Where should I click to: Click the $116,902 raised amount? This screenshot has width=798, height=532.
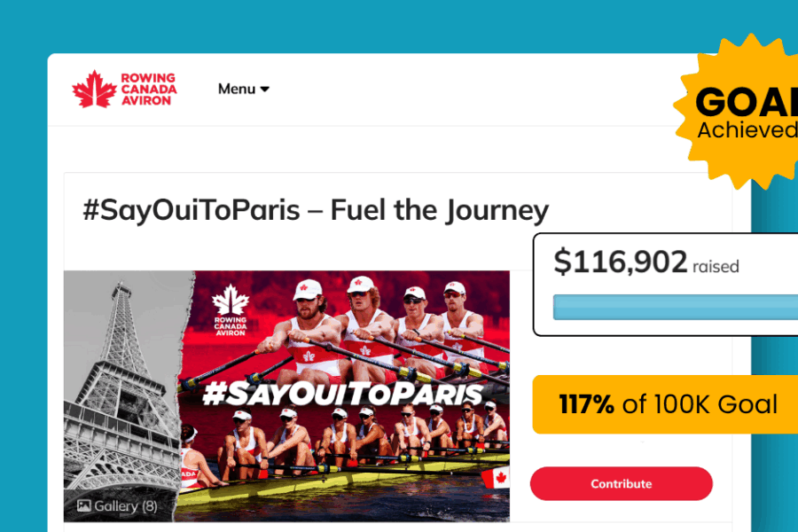[x=621, y=262]
